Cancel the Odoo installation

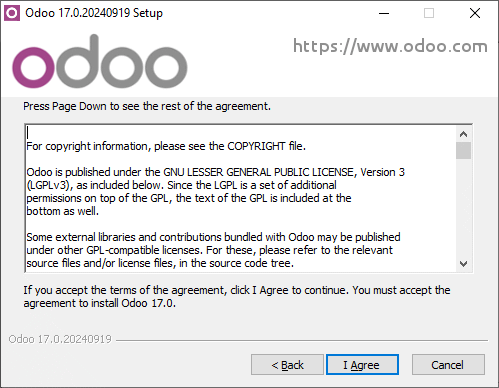(448, 365)
